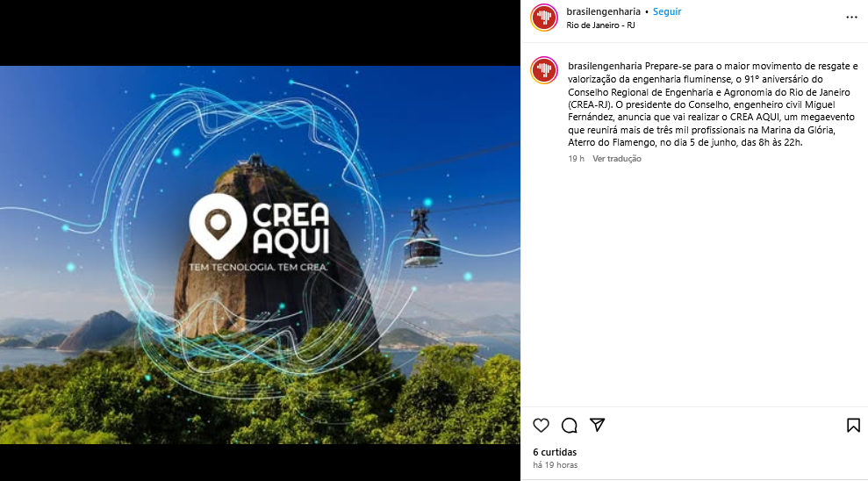The height and width of the screenshot is (481, 868).
Task: Open comments with the speech bubble icon
Action: [x=569, y=425]
